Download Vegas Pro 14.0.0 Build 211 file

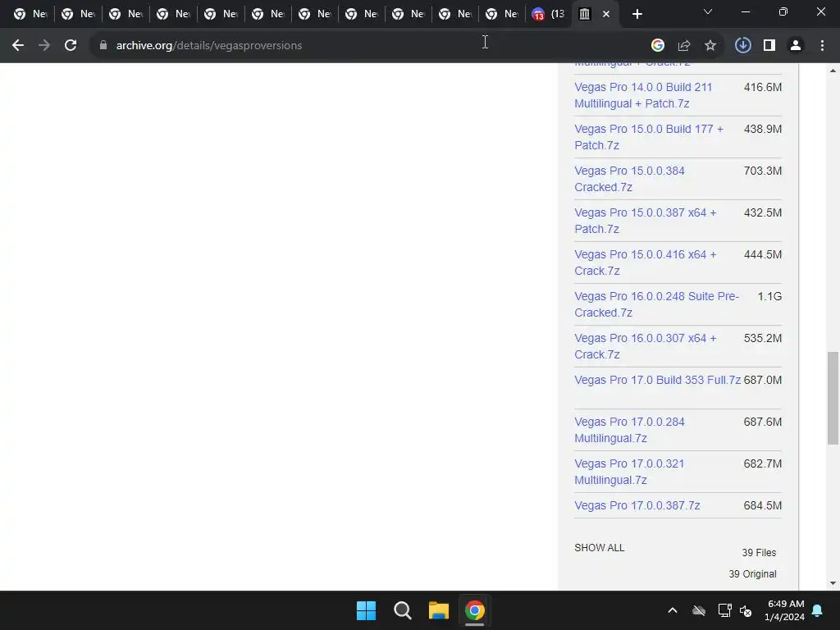[x=643, y=95]
